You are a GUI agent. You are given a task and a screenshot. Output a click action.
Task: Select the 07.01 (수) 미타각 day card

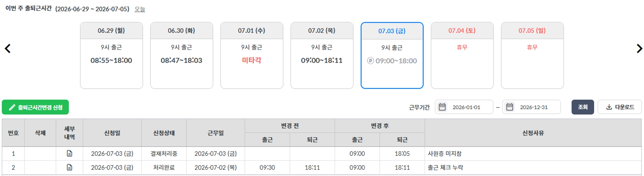(x=252, y=56)
